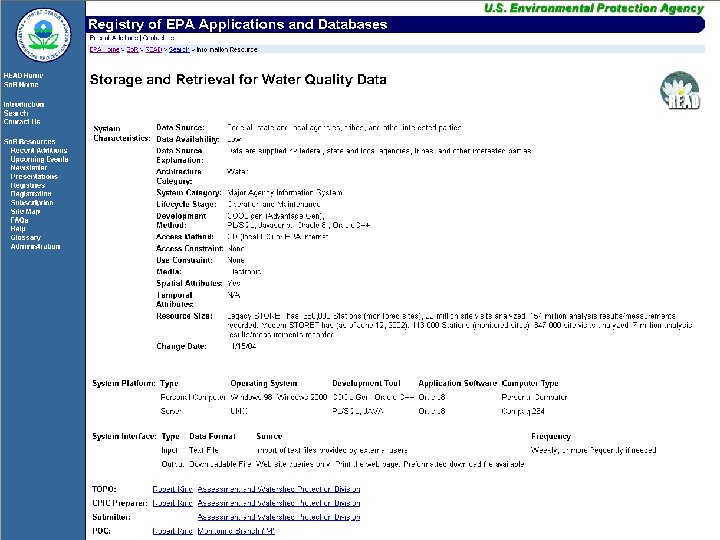720x540 pixels.
Task: Open the Presentations sidebar link
Action: pyautogui.click(x=34, y=176)
